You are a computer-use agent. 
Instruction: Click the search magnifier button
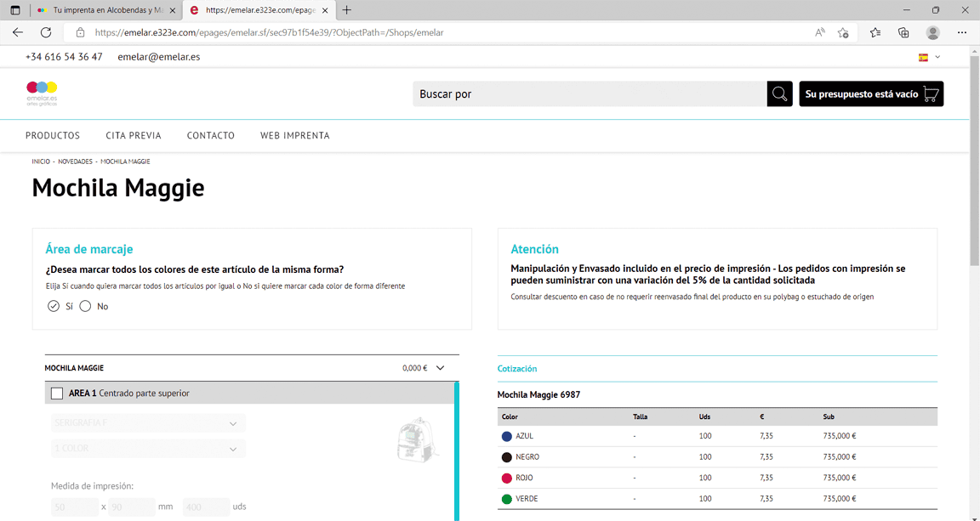(x=779, y=93)
